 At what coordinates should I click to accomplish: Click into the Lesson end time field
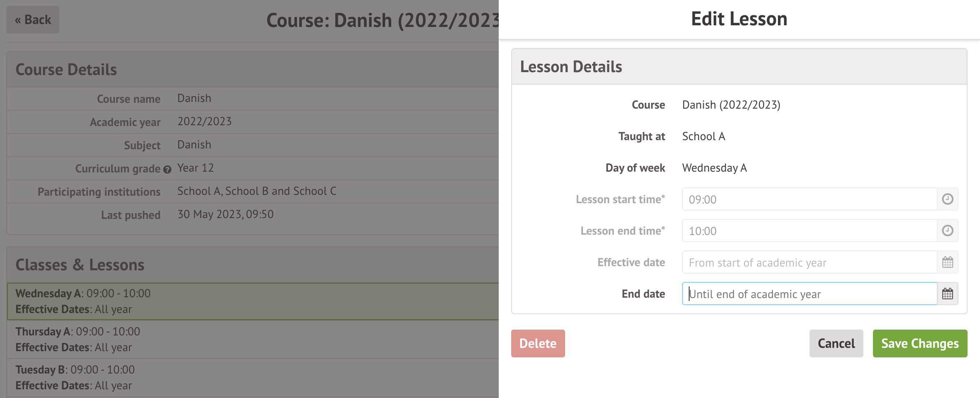809,231
